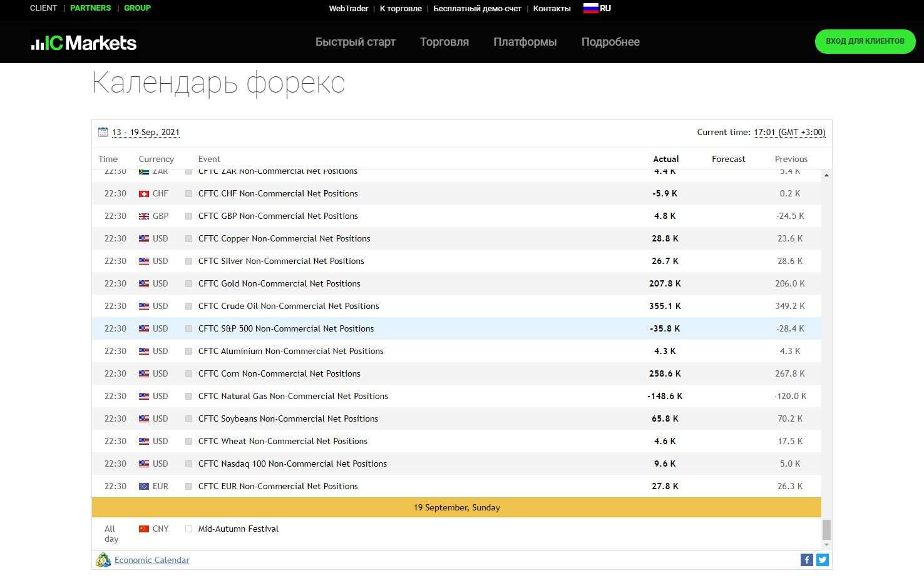Open the Подробнее menu
The width and height of the screenshot is (924, 578).
[610, 42]
